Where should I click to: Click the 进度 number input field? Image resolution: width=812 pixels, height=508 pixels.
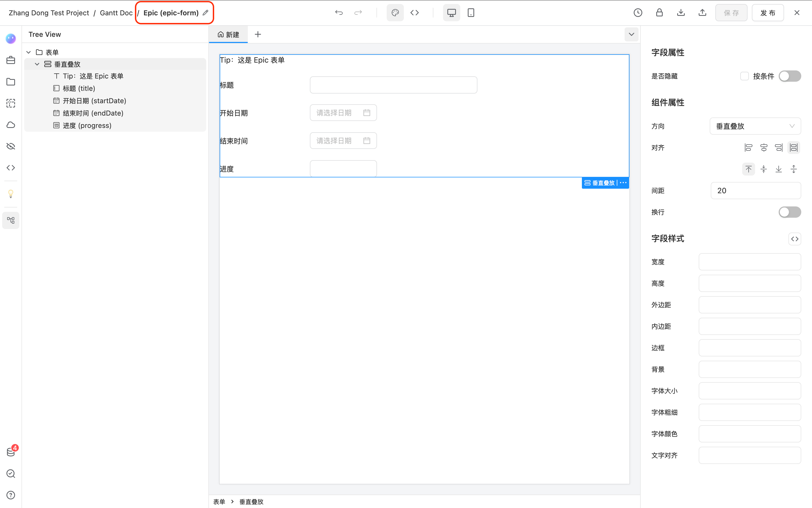click(343, 168)
